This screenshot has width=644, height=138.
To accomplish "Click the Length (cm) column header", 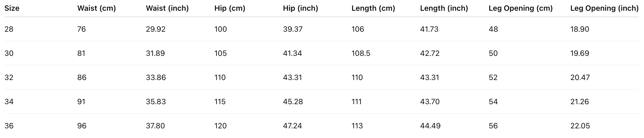I will click(373, 8).
